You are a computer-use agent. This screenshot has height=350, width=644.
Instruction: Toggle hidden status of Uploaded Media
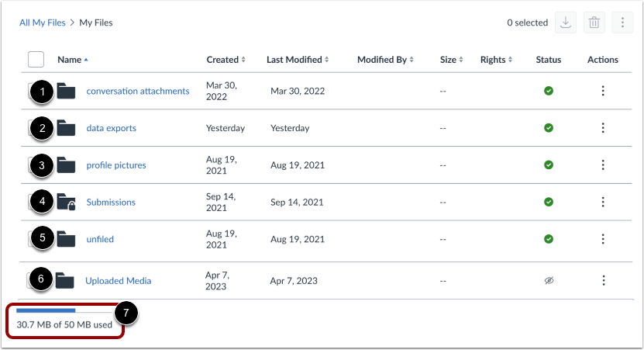[549, 281]
